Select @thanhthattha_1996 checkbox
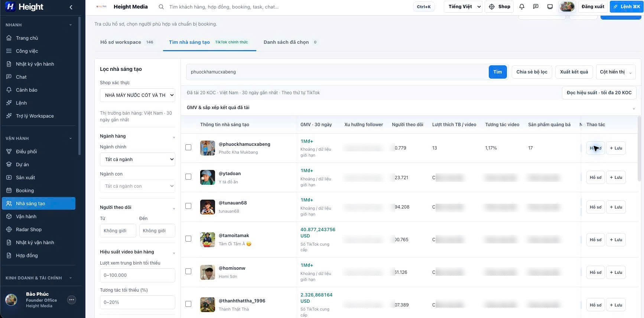This screenshot has height=318, width=644. (188, 304)
